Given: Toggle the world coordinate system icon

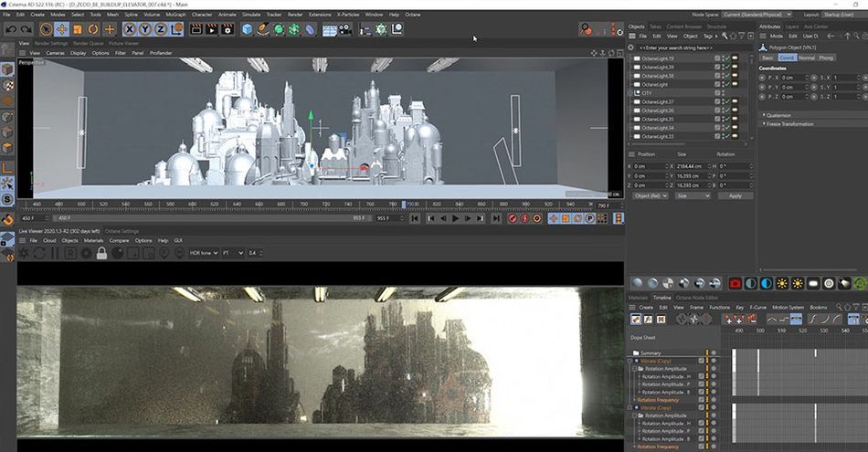Looking at the screenshot, I should pyautogui.click(x=176, y=29).
